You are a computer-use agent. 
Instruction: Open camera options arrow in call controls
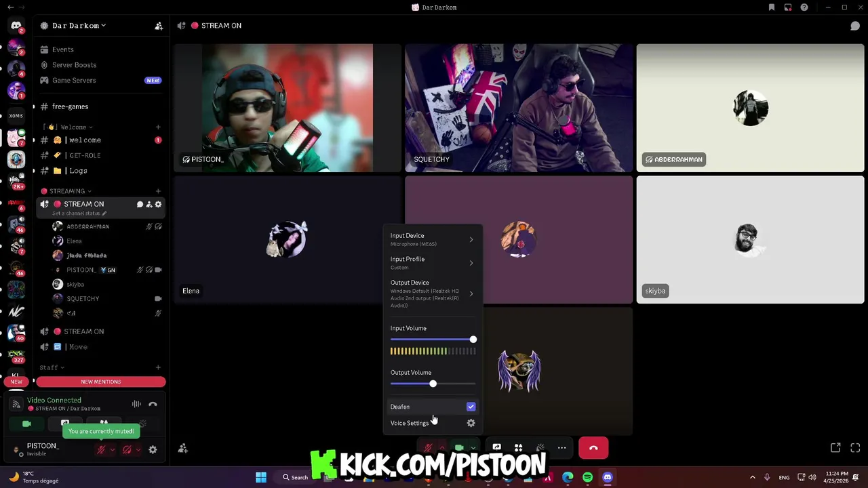click(473, 448)
